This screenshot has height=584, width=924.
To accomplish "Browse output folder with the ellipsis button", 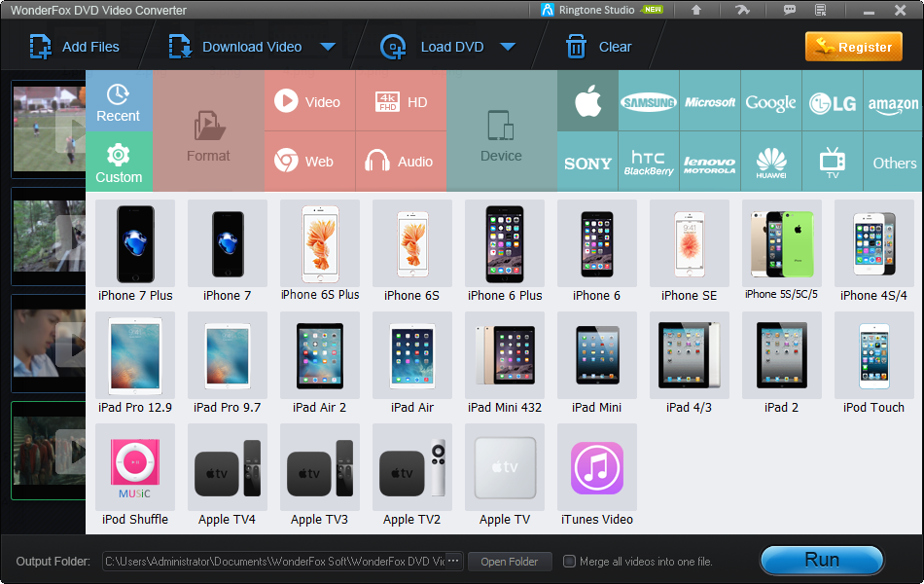I will click(x=454, y=561).
